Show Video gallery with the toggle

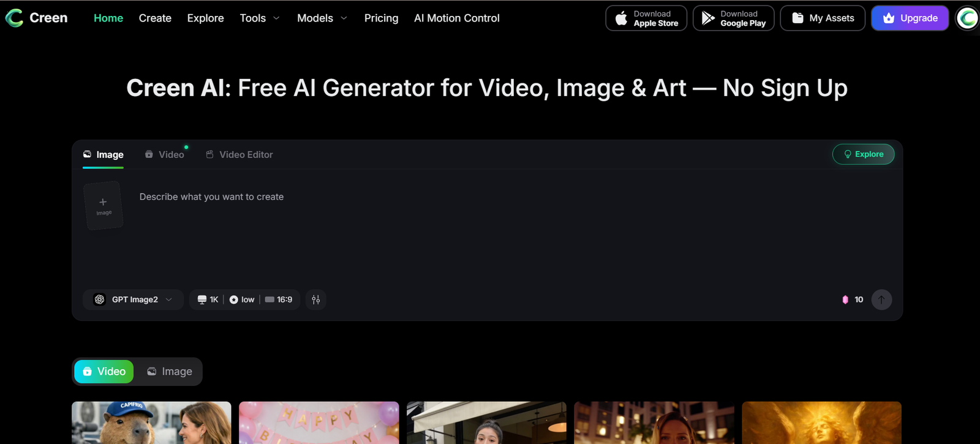104,372
